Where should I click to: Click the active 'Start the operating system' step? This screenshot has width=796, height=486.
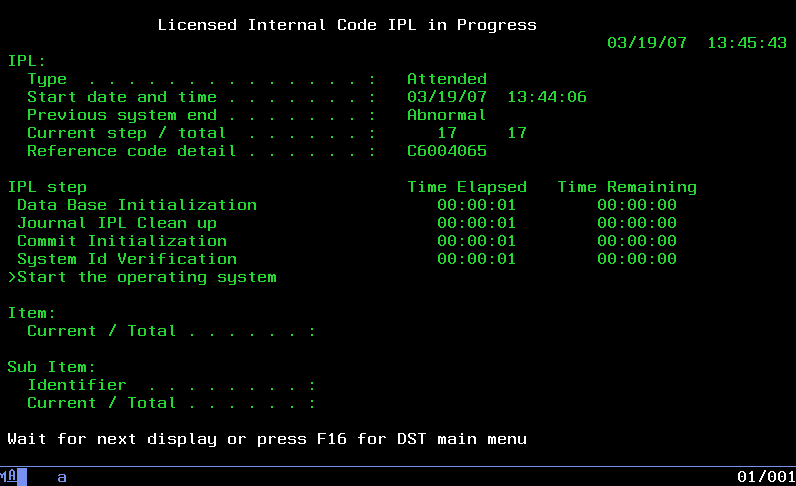(x=146, y=277)
